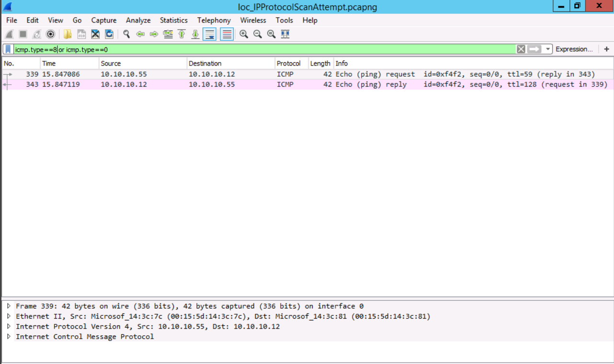Clear the display filter X button
Screen dimensions: 614x364
click(521, 49)
